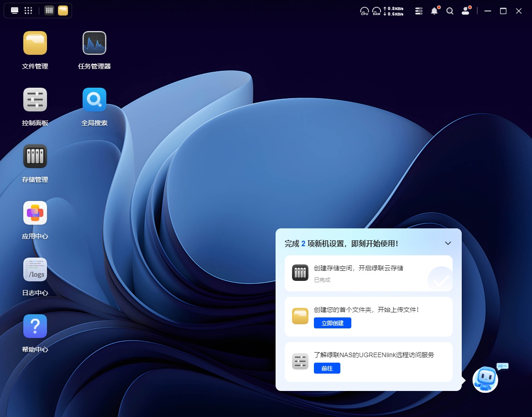The height and width of the screenshot is (417, 532).
Task: Click the magnifier search icon in top bar
Action: tap(450, 11)
